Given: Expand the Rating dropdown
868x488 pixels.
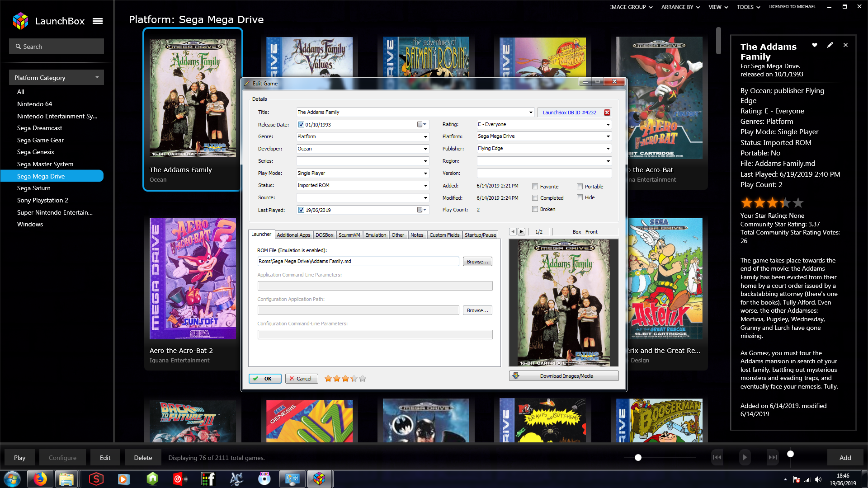Looking at the screenshot, I should click(608, 124).
